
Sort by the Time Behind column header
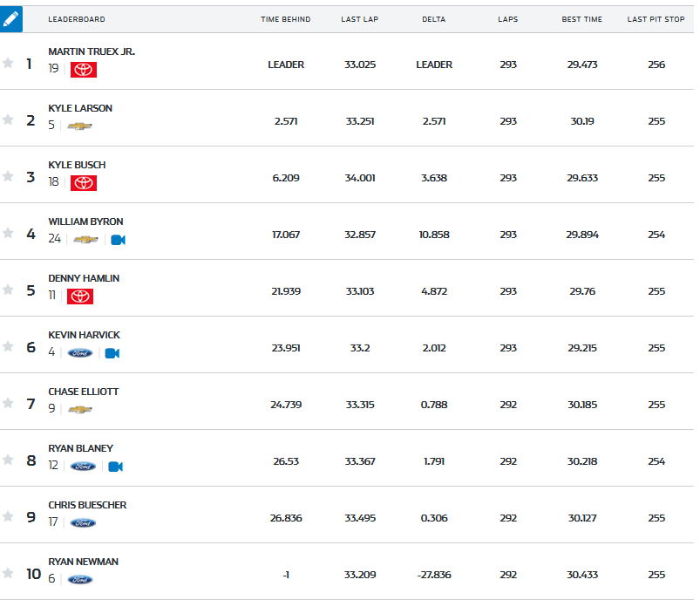(285, 19)
